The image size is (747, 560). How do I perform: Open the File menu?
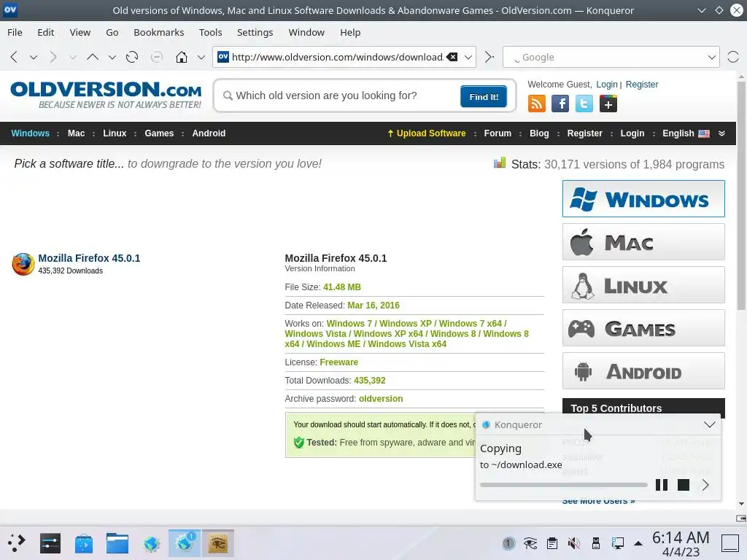click(x=15, y=32)
